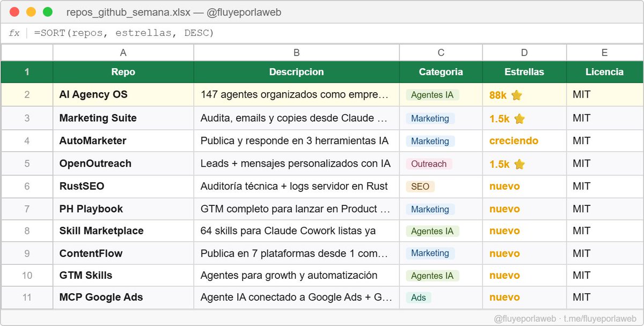The height and width of the screenshot is (326, 644).
Task: Click the Categoria header cell
Action: [x=441, y=72]
